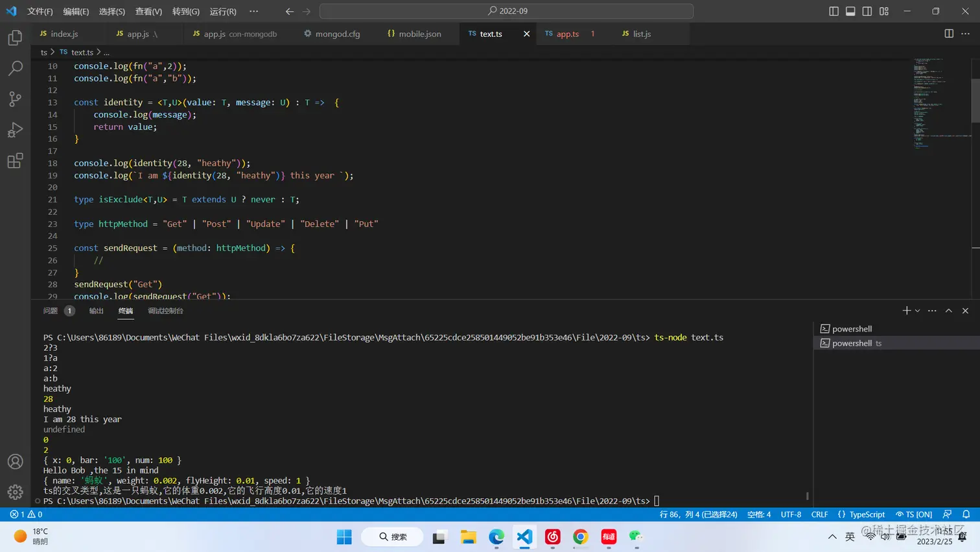The height and width of the screenshot is (552, 980).
Task: Toggle the primary side bar layout
Action: click(834, 11)
